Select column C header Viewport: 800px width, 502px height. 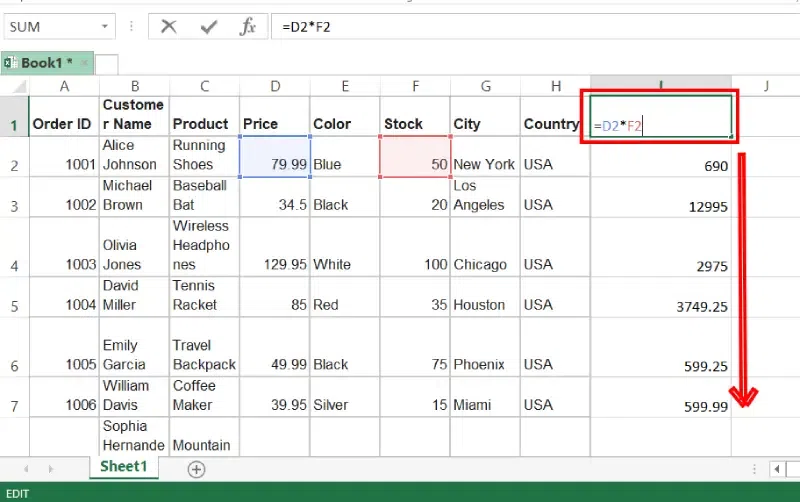[205, 86]
